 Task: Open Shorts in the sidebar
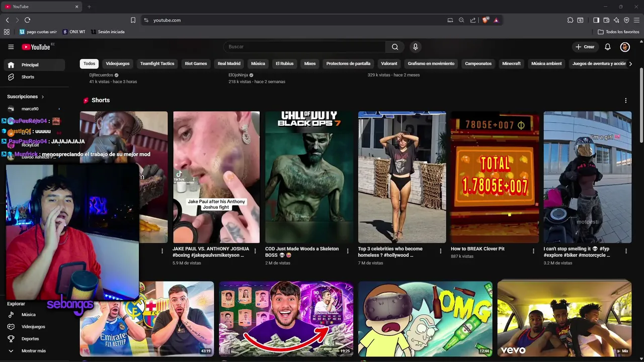click(x=34, y=77)
